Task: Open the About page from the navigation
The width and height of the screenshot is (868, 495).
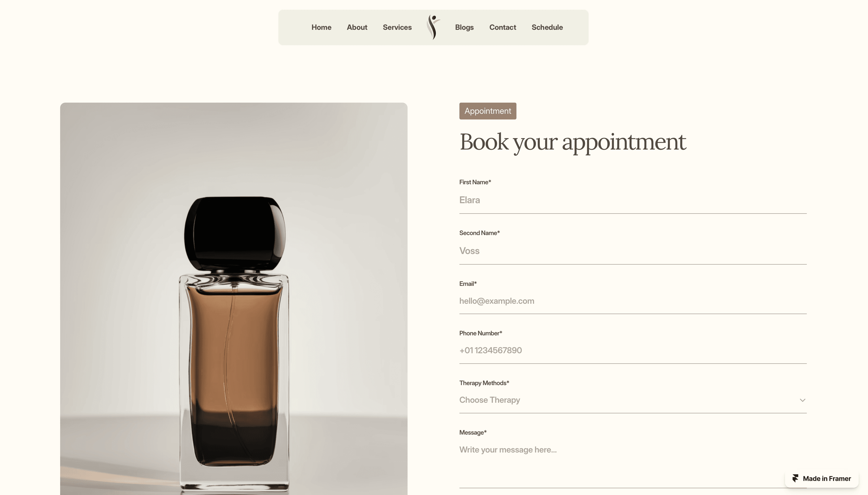Action: pyautogui.click(x=357, y=27)
